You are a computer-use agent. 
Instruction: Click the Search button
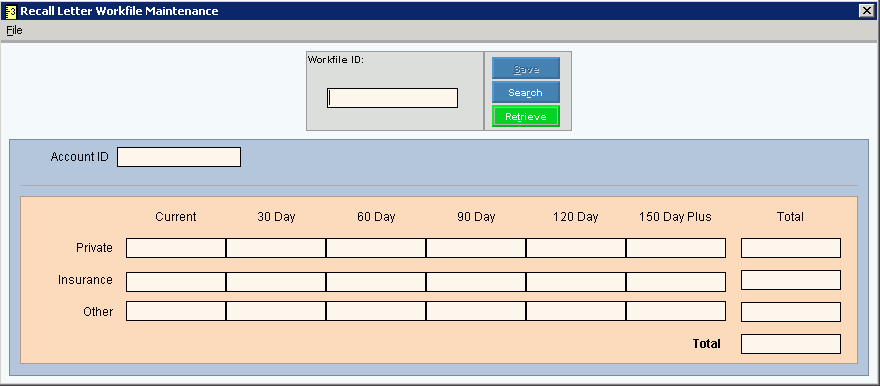[526, 93]
